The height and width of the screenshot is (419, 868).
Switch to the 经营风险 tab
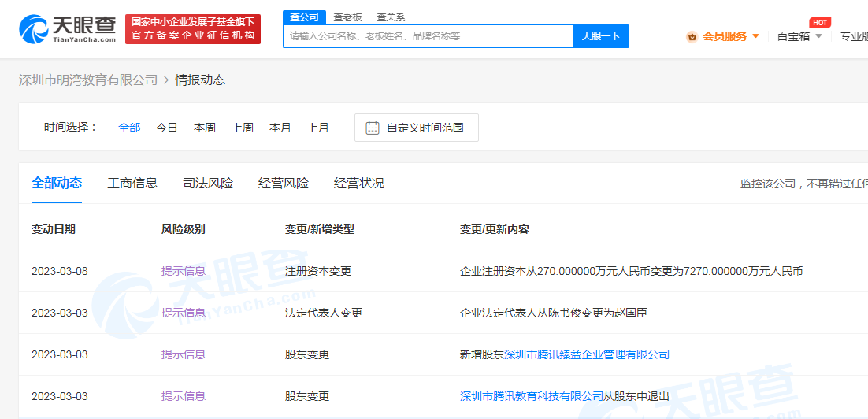tap(284, 184)
